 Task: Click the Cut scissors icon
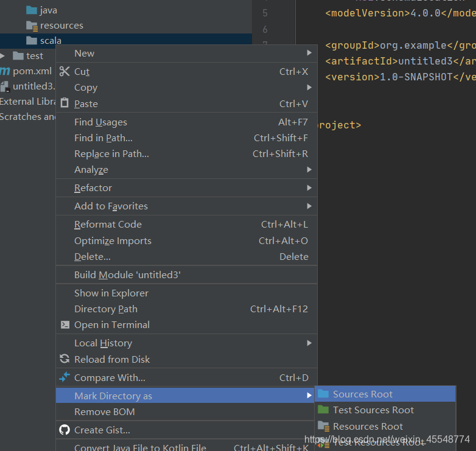click(x=65, y=71)
